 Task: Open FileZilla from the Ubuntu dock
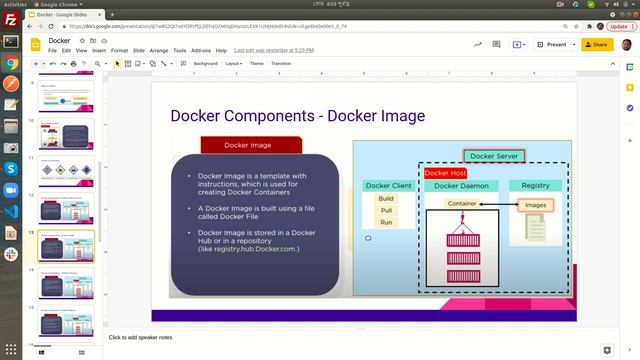pos(11,20)
